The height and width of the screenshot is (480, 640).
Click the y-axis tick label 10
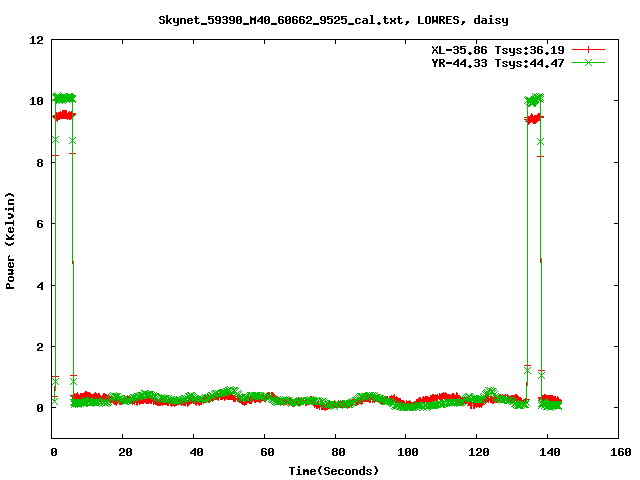pos(36,101)
